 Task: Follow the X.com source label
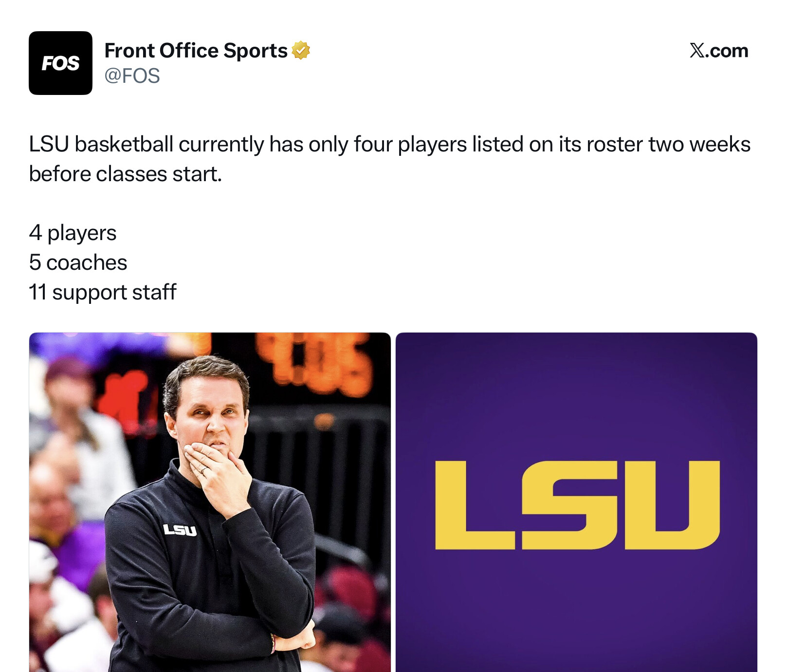pos(718,51)
